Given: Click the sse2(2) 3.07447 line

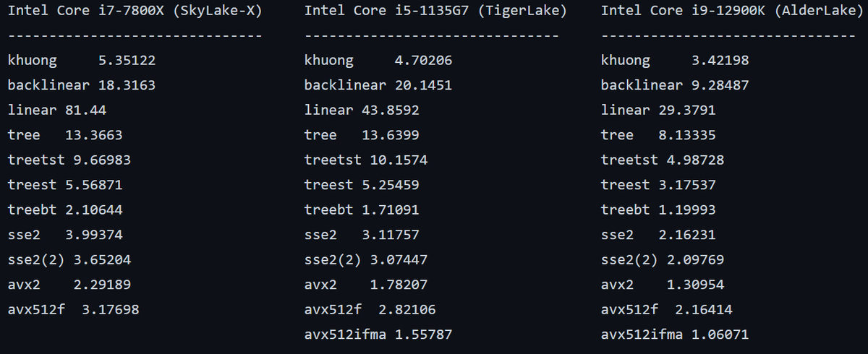Looking at the screenshot, I should 366,260.
